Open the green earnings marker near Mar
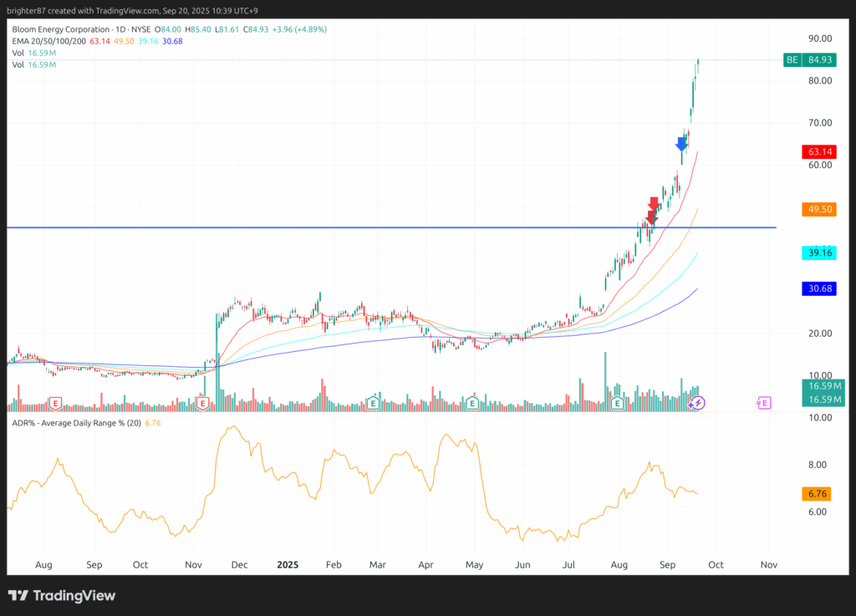This screenshot has height=616, width=856. click(373, 404)
